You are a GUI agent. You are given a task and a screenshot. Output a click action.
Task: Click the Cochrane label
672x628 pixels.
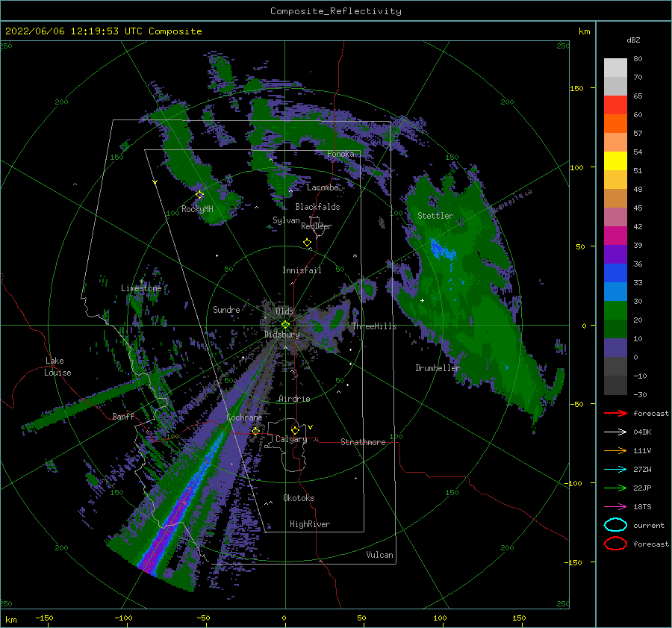244,417
